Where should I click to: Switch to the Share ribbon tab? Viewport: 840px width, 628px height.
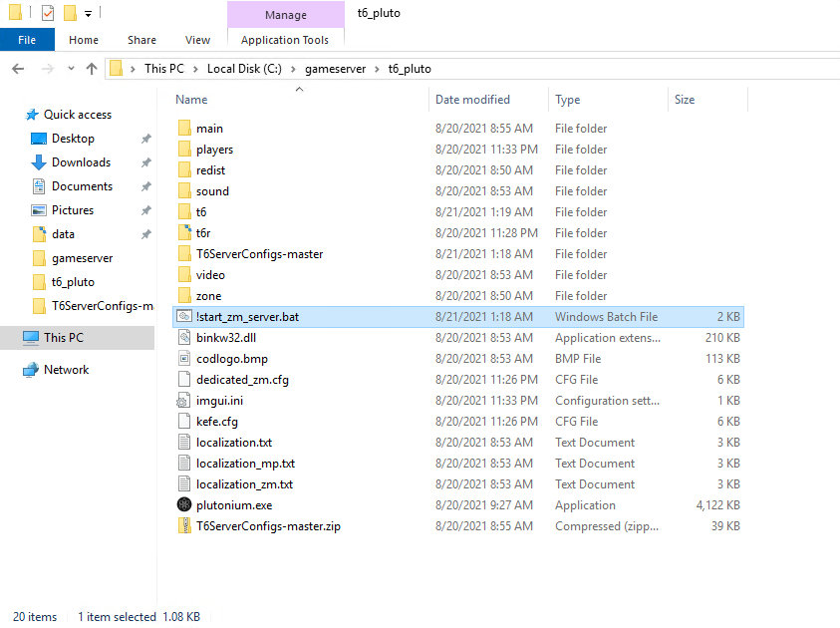(x=141, y=40)
